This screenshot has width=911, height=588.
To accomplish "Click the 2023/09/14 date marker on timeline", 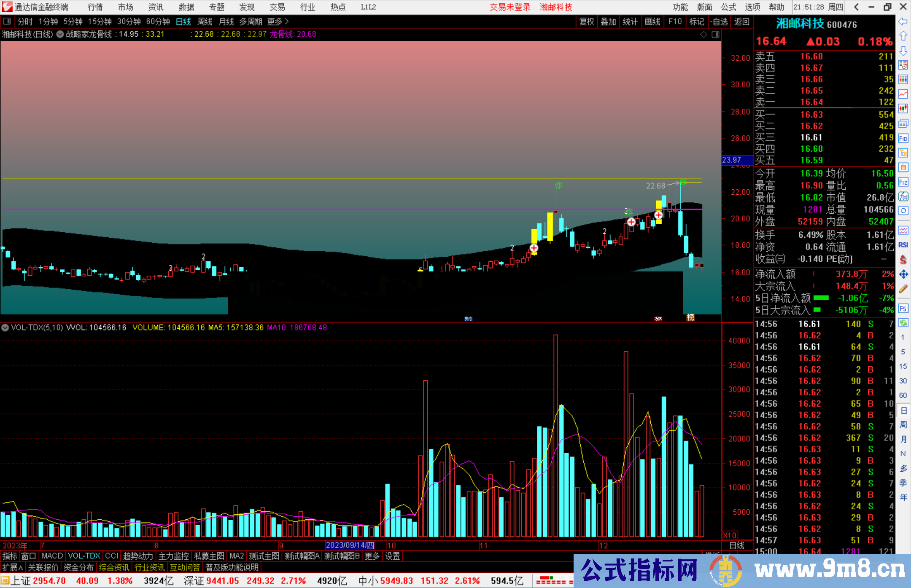I will 350,545.
